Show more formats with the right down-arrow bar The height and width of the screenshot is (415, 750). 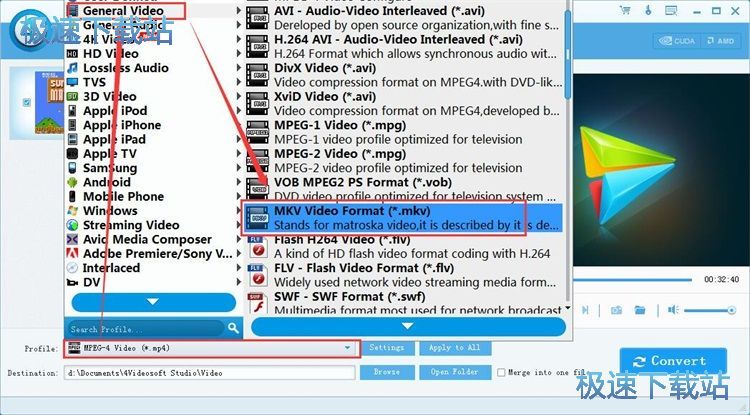coord(408,327)
